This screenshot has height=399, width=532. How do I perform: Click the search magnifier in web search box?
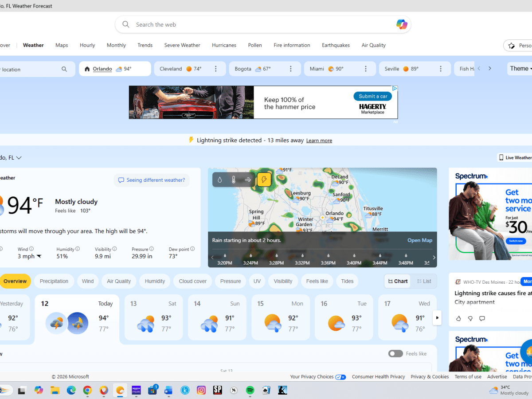tap(126, 24)
